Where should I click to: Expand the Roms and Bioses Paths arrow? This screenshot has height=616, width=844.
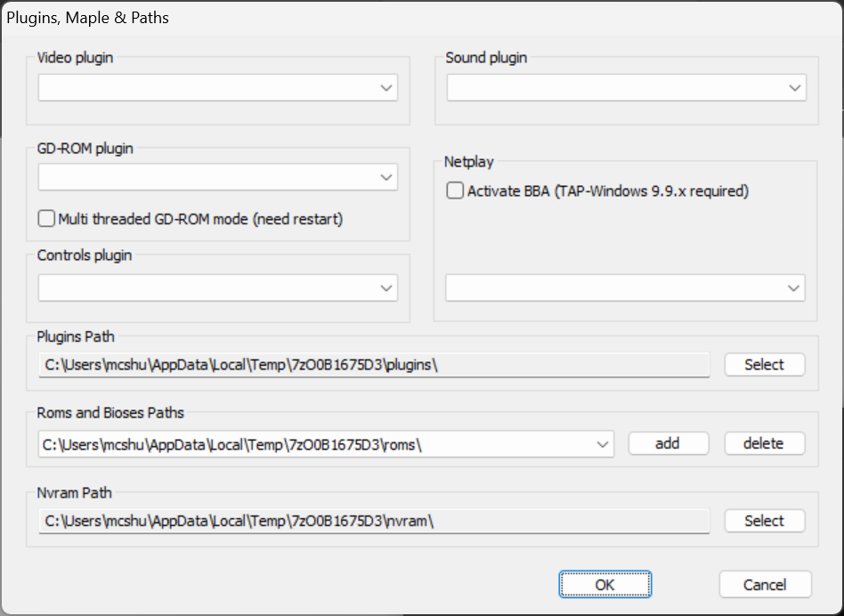point(603,444)
